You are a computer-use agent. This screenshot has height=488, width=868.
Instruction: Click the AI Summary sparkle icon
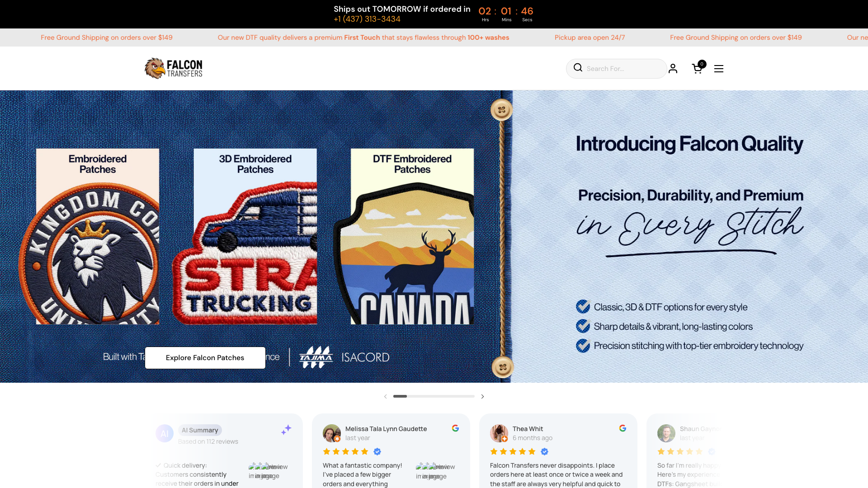(x=286, y=430)
